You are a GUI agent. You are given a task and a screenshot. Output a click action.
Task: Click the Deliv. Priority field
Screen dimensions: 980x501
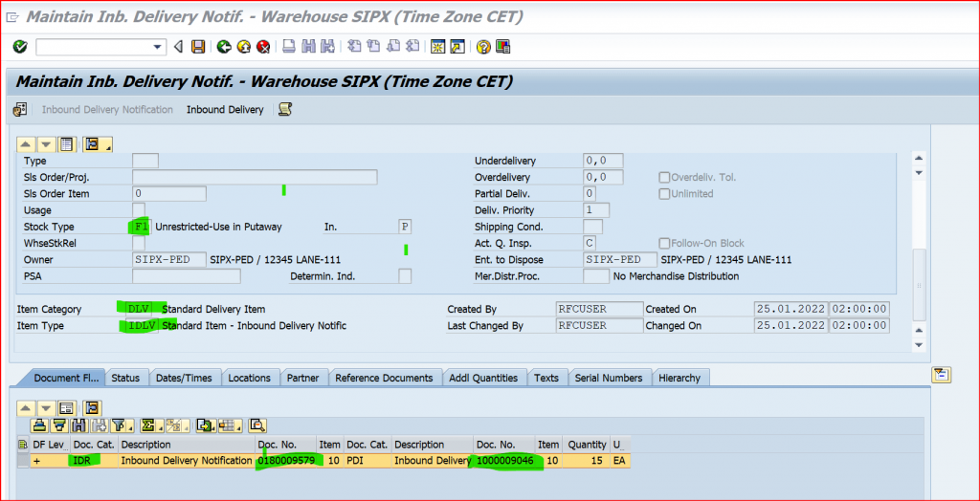[596, 210]
